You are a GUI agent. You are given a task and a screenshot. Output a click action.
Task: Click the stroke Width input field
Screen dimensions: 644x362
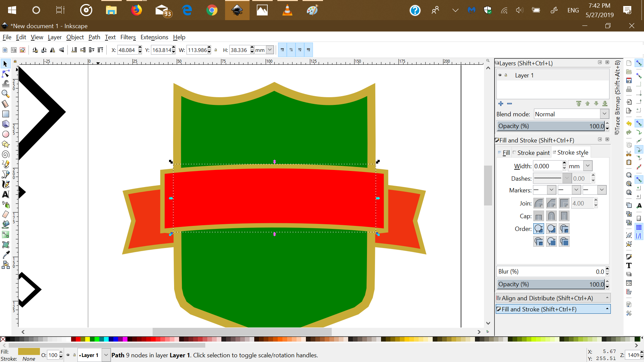pyautogui.click(x=547, y=166)
